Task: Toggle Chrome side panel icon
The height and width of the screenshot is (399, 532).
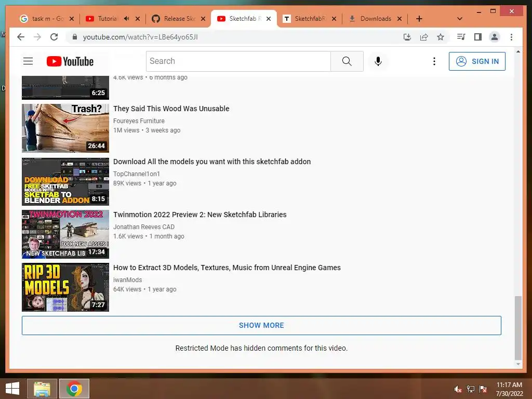Action: [x=478, y=37]
